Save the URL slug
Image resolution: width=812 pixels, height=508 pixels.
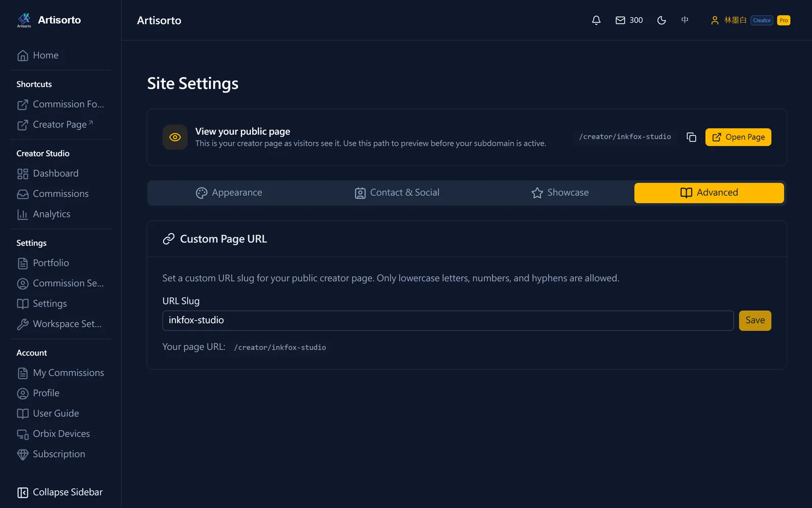[755, 321]
